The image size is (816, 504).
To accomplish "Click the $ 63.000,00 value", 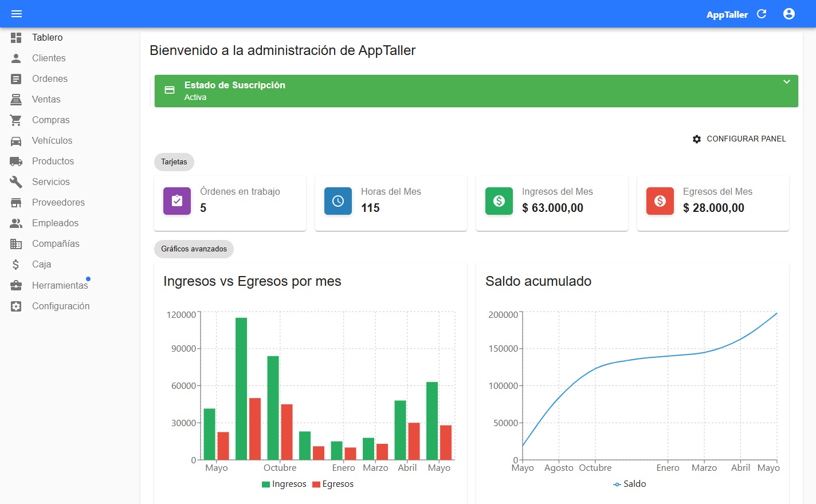I will click(552, 208).
